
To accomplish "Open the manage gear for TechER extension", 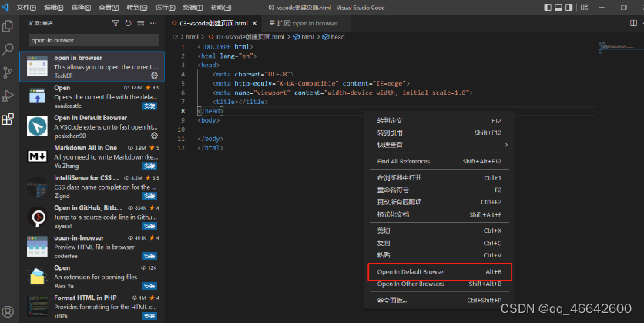I will 154,76.
